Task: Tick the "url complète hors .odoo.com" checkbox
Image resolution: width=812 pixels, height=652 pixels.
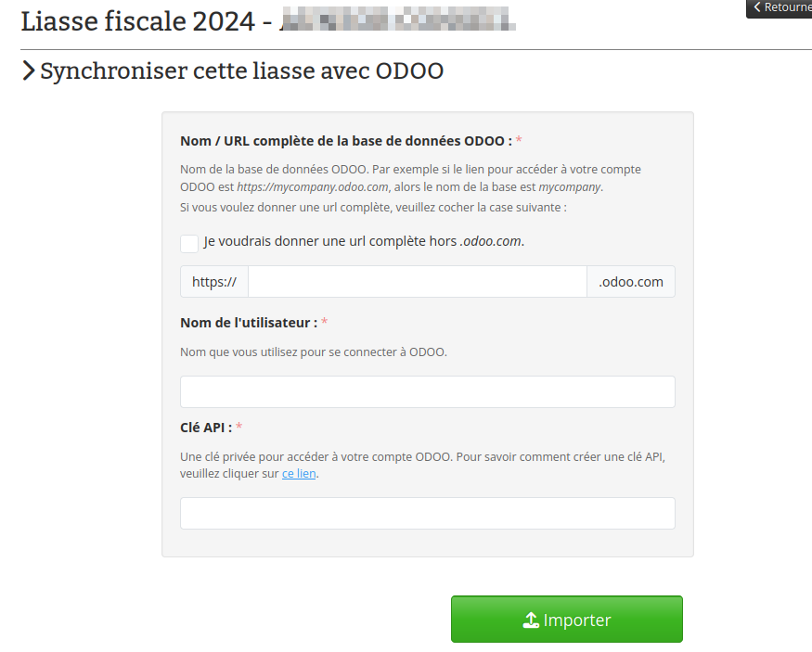Action: tap(189, 242)
